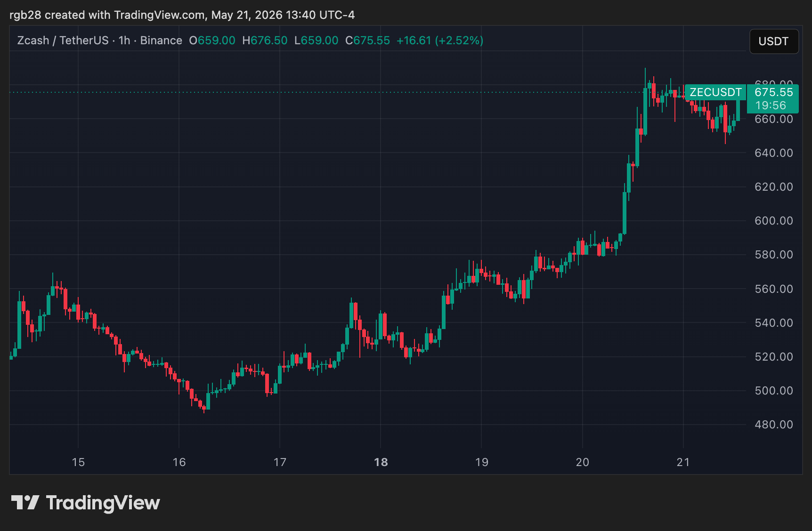Click the 540.00 price axis label
The image size is (812, 531).
click(773, 323)
